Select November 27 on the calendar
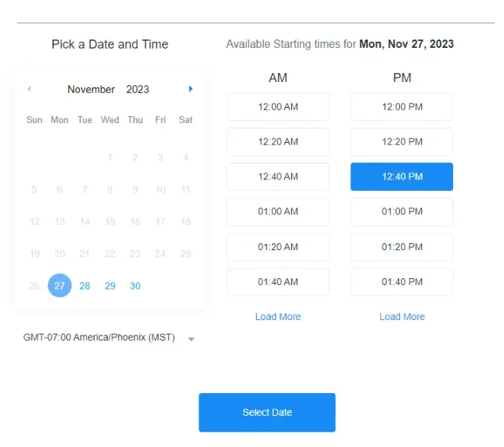This screenshot has height=447, width=504. click(x=59, y=286)
